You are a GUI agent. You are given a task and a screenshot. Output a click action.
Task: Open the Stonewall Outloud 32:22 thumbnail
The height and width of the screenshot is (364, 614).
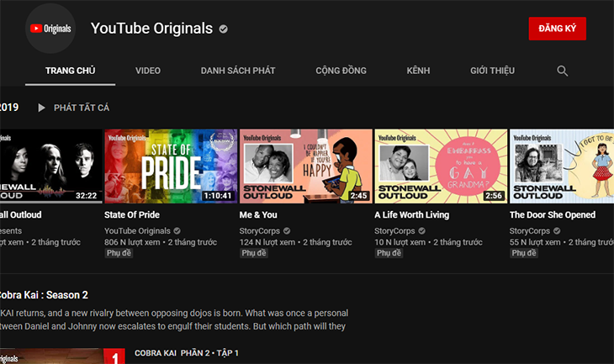(x=51, y=166)
